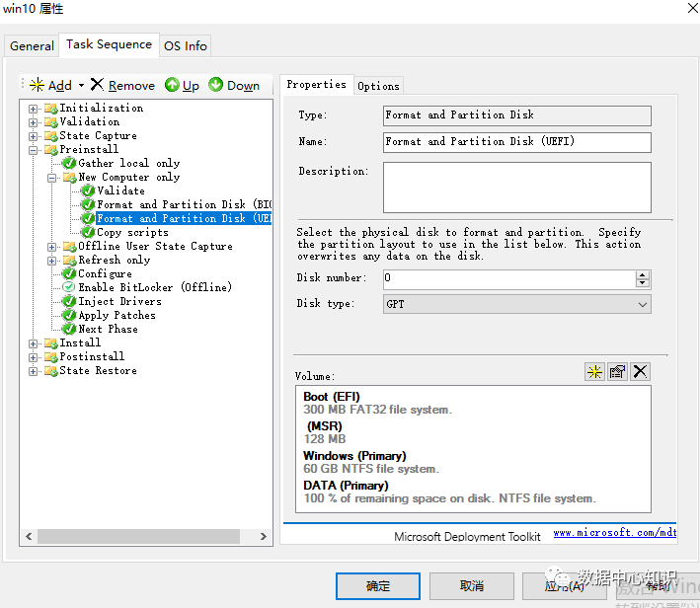The width and height of the screenshot is (700, 608).
Task: Expand the Validation group
Action: click(33, 122)
